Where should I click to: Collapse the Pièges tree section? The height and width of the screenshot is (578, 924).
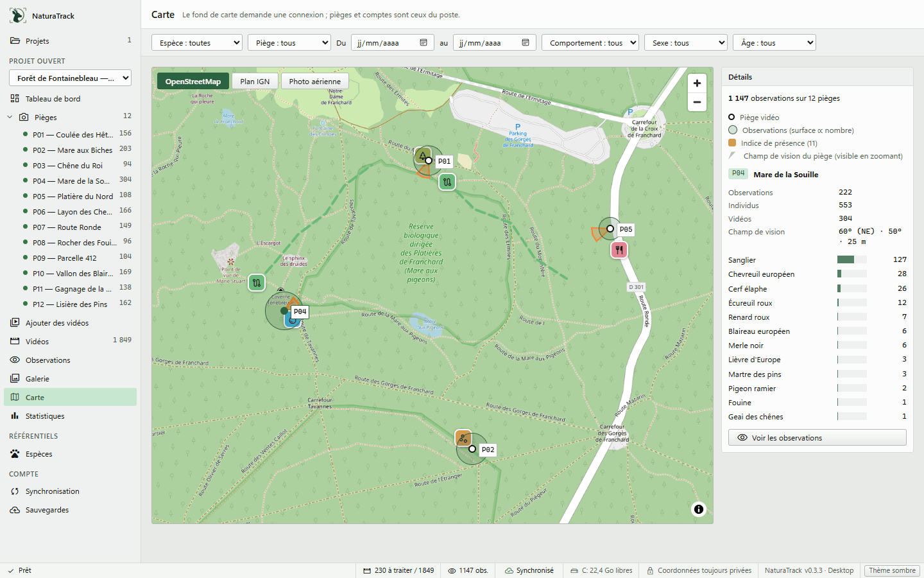point(10,118)
